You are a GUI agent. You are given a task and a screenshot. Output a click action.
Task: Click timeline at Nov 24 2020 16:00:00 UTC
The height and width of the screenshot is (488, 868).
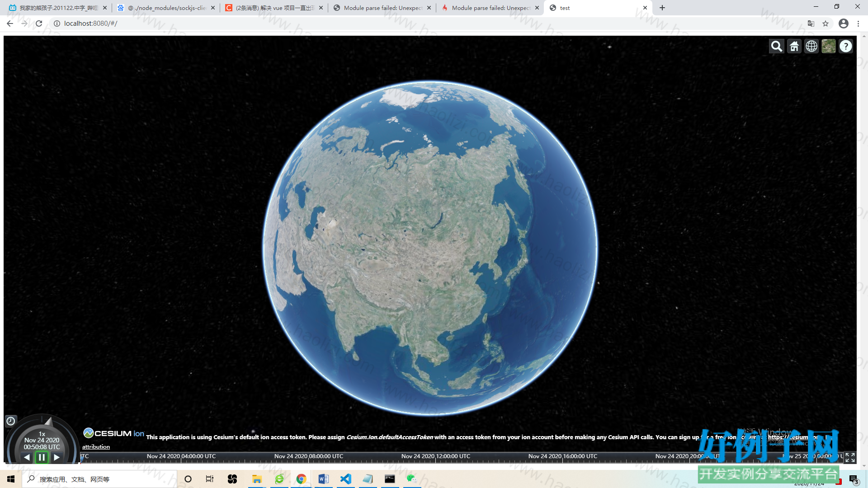click(563, 456)
